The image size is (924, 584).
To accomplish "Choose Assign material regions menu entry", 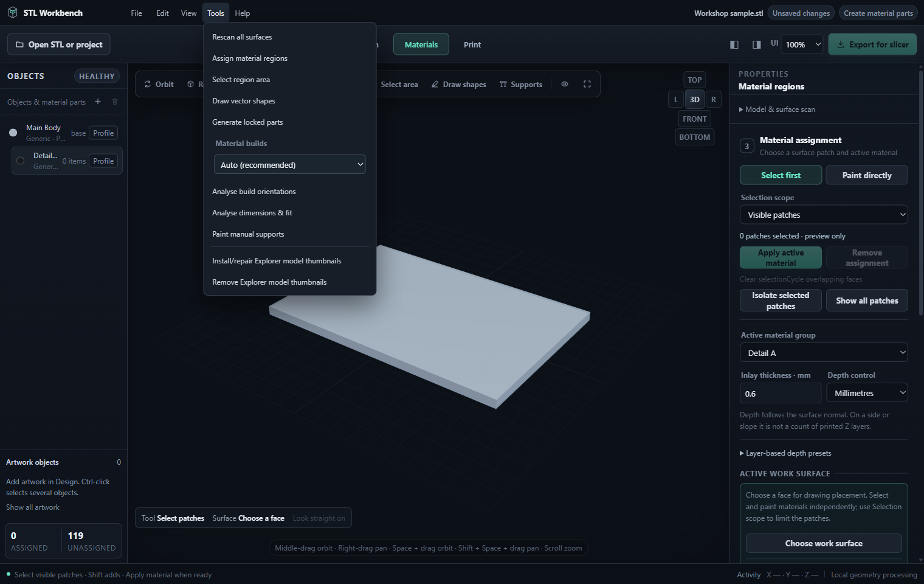I will pos(290,58).
